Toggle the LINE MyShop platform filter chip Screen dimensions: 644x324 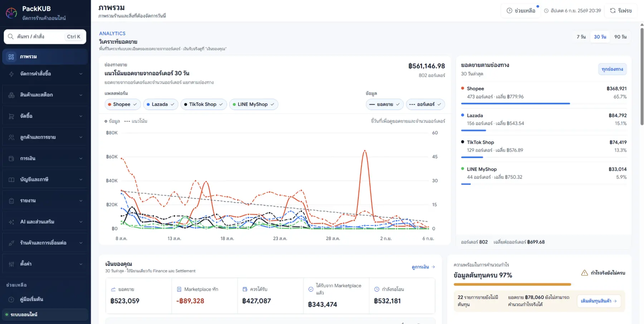(x=254, y=104)
